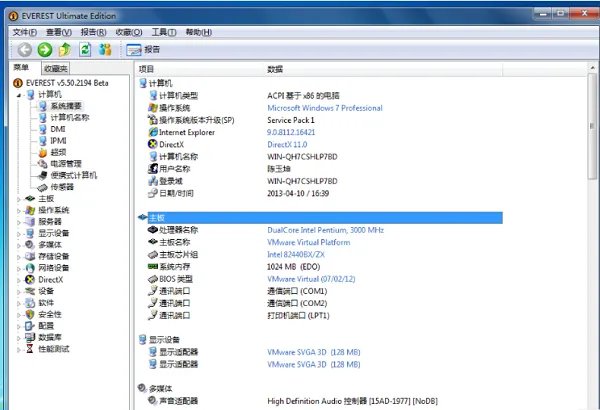
Task: Expand the DirectX tree node
Action: click(x=19, y=280)
